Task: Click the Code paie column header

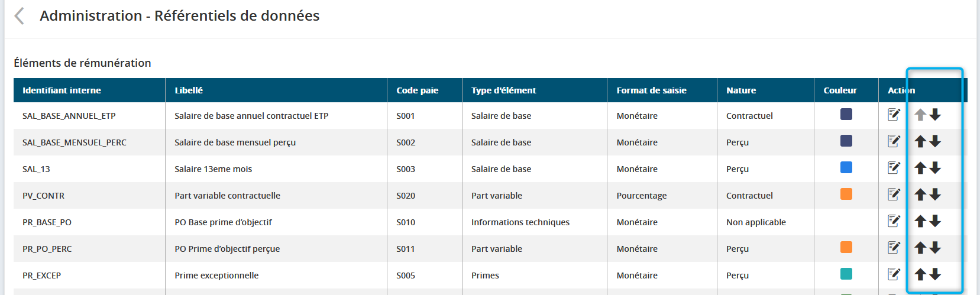Action: click(x=417, y=90)
